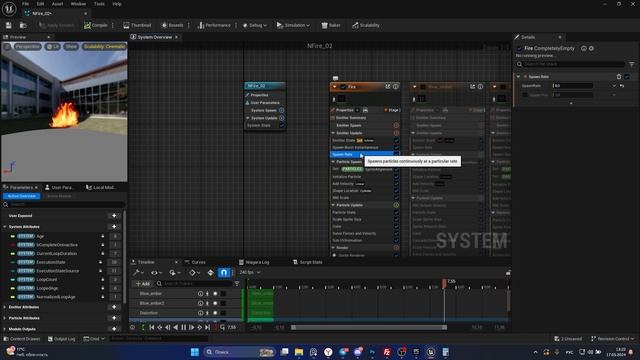The width and height of the screenshot is (640, 360).
Task: Open the timeline wrench actions menu
Action: 138,273
